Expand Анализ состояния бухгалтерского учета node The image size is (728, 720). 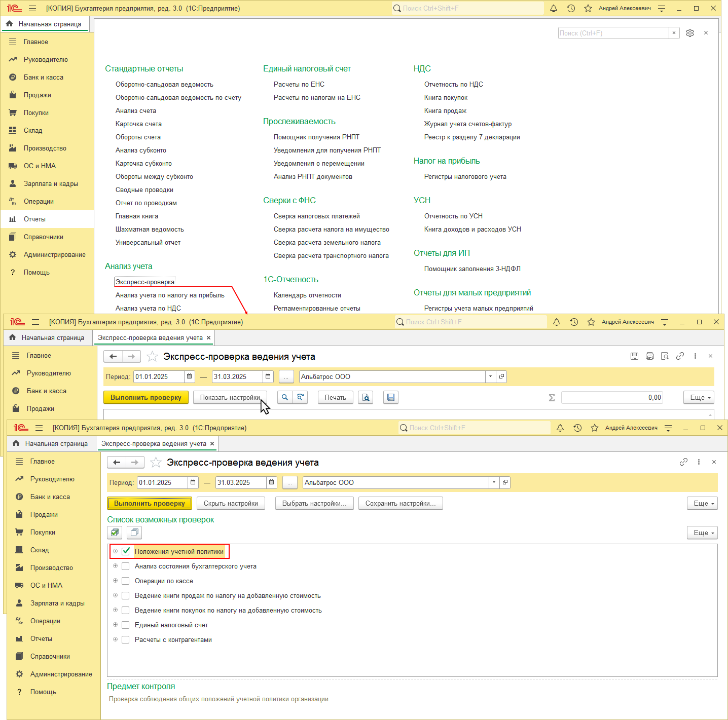point(115,565)
